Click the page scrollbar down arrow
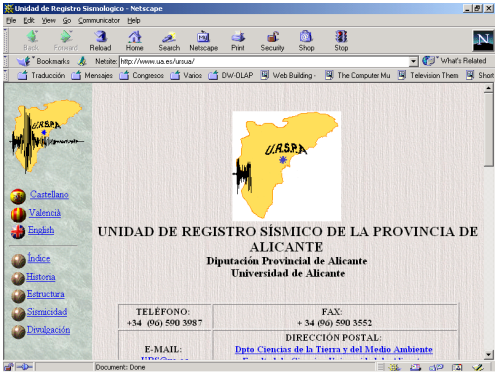 [488, 355]
